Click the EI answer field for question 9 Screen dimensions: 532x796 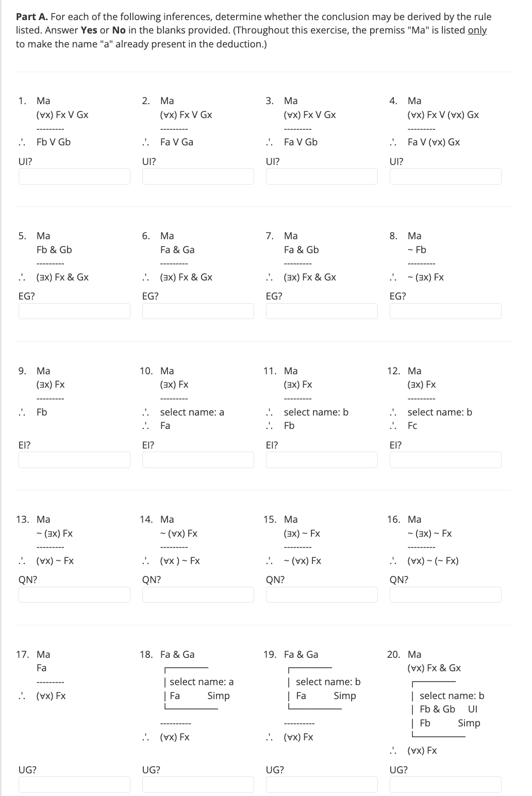(74, 460)
